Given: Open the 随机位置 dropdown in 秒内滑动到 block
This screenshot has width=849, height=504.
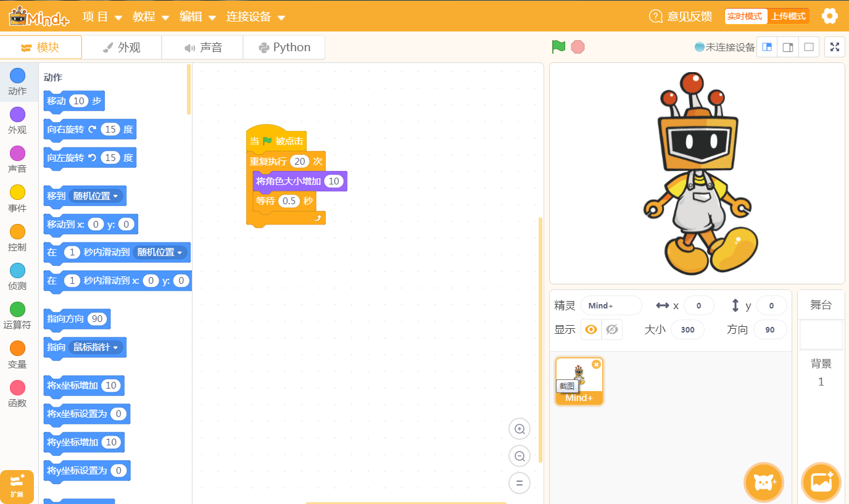Looking at the screenshot, I should coord(160,252).
